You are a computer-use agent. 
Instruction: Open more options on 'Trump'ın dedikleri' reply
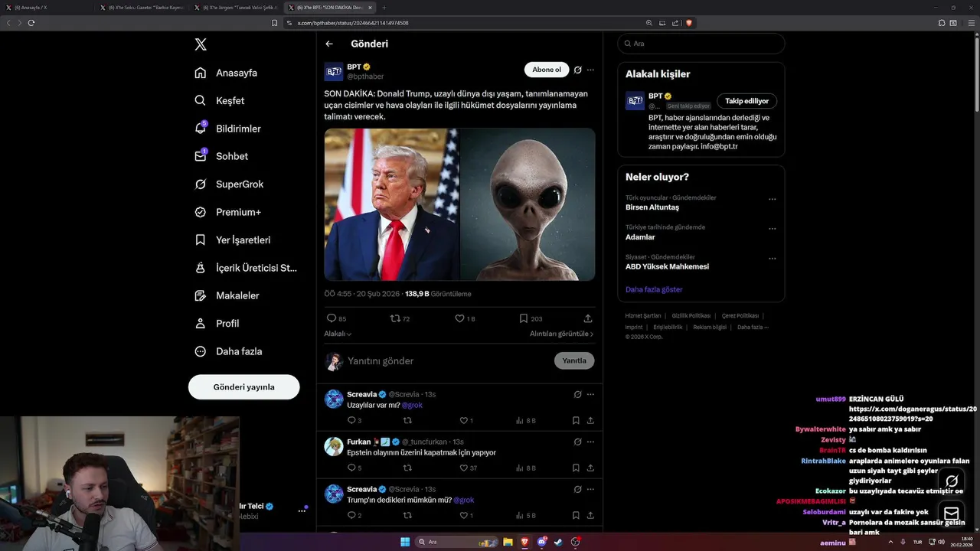tap(590, 489)
